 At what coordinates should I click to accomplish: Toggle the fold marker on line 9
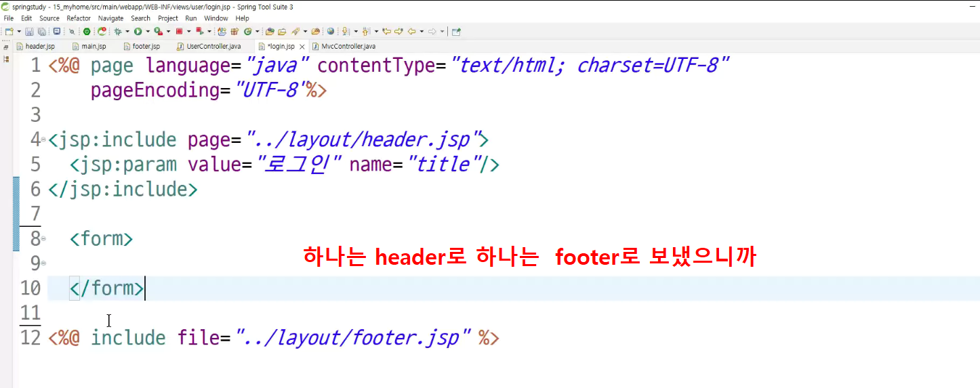coord(43,263)
